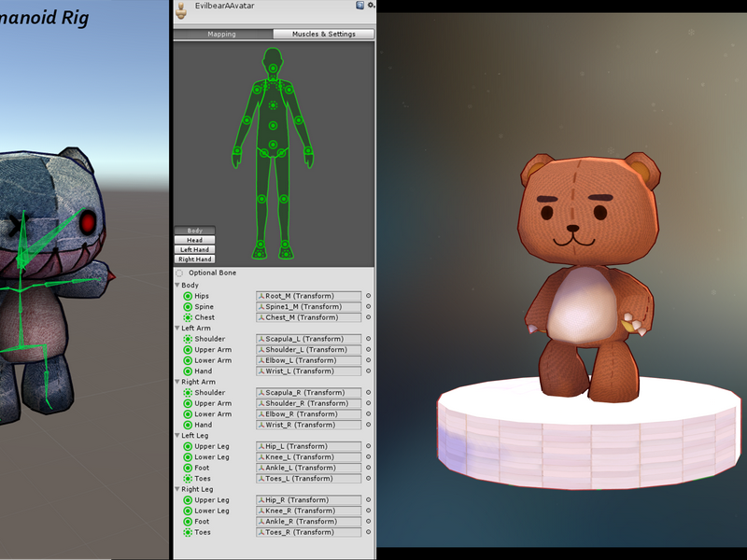Screen dimensions: 747x560
Task: Click the Hip_L transform field
Action: point(309,447)
